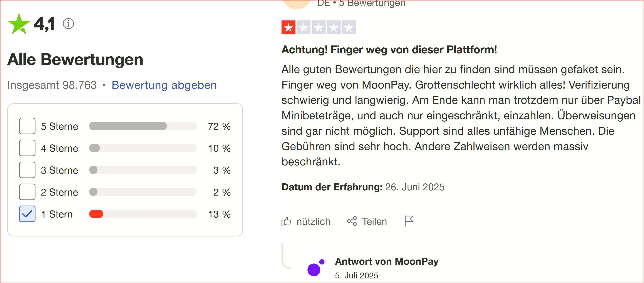Image resolution: width=644 pixels, height=283 pixels.
Task: Uncheck the 1 Stern filter checkbox
Action: 27,214
